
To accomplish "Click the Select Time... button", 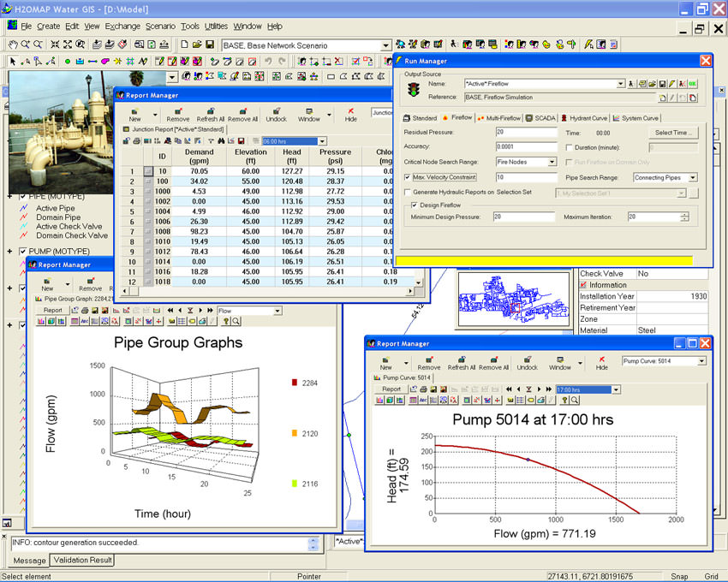I will (x=673, y=133).
